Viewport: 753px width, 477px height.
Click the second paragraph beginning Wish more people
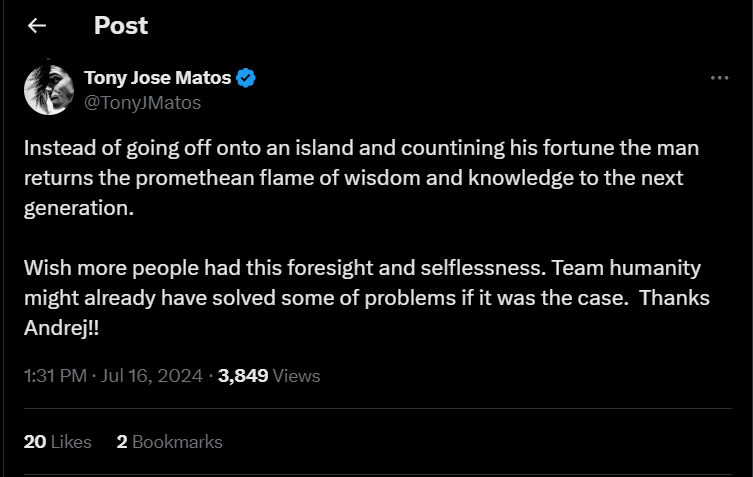360,298
